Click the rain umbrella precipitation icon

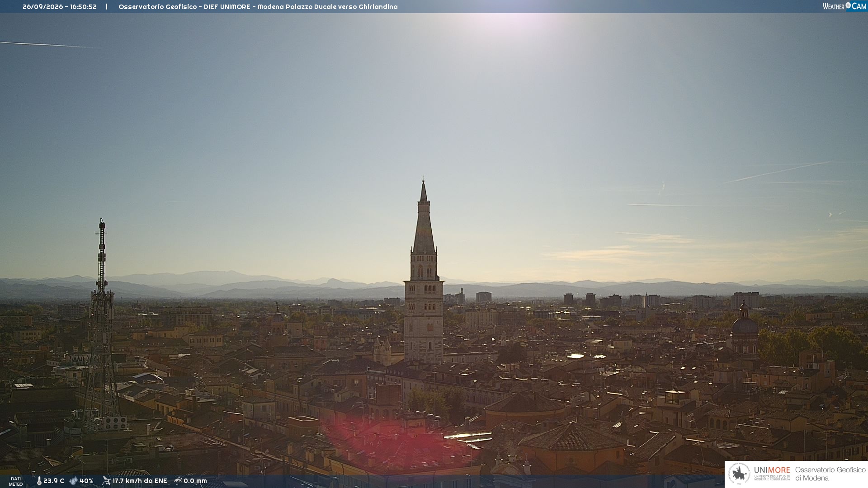178,481
